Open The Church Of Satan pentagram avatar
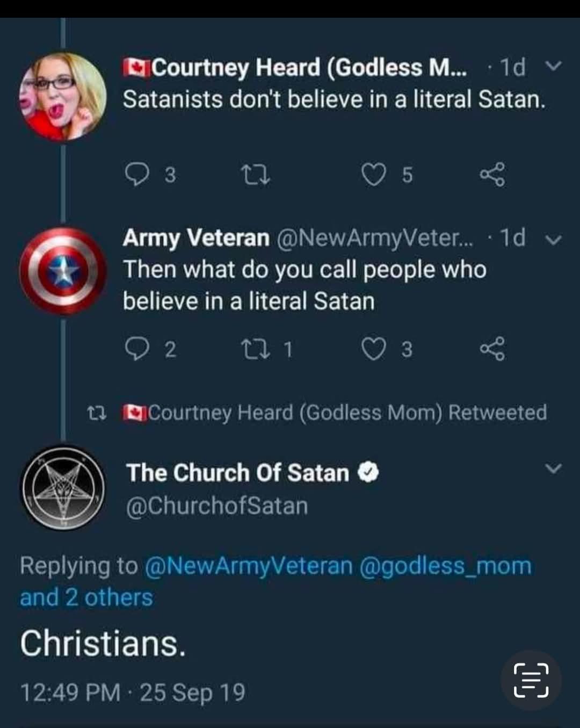Screen dimensions: 580x728 coord(63,488)
